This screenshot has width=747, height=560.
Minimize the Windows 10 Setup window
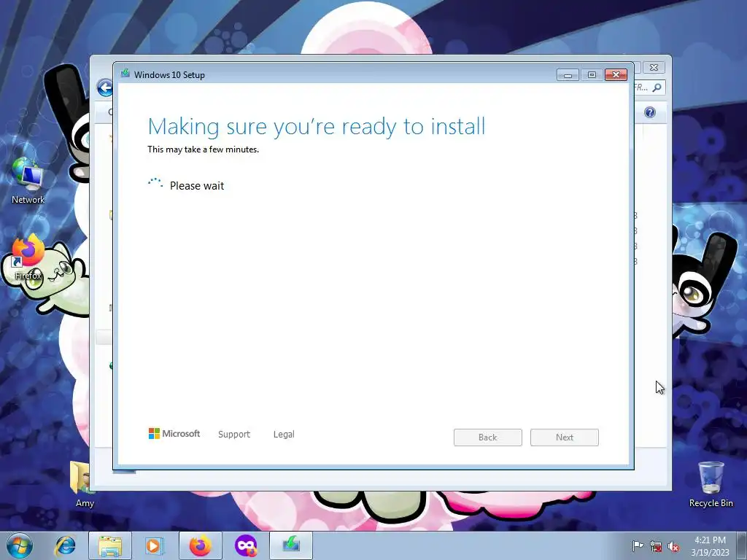click(568, 75)
